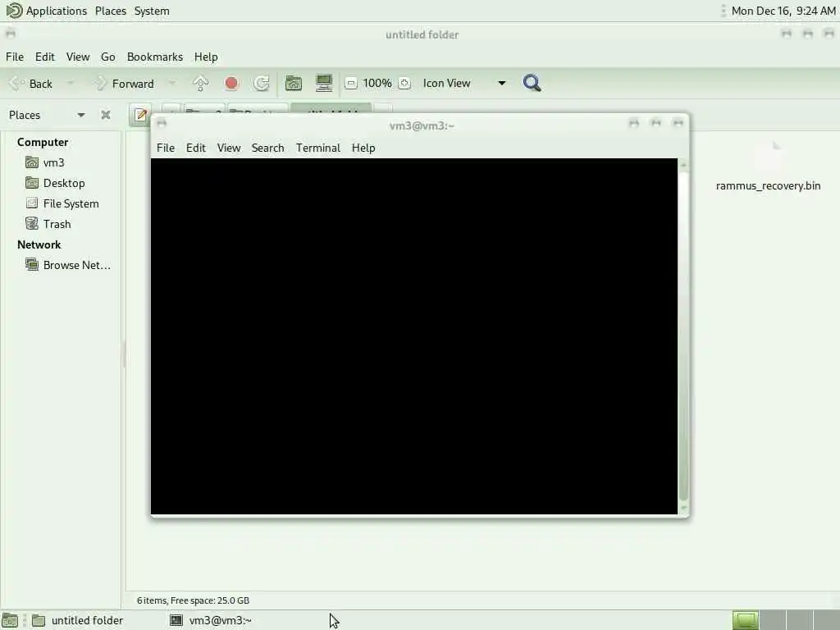The width and height of the screenshot is (840, 630).
Task: Select the green active workspace in switcher
Action: click(x=745, y=620)
